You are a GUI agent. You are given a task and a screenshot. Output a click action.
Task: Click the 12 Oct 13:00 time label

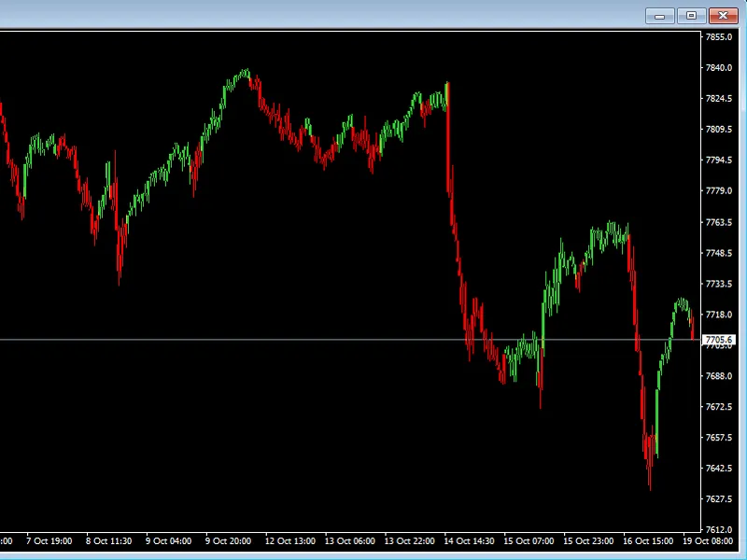pos(290,541)
